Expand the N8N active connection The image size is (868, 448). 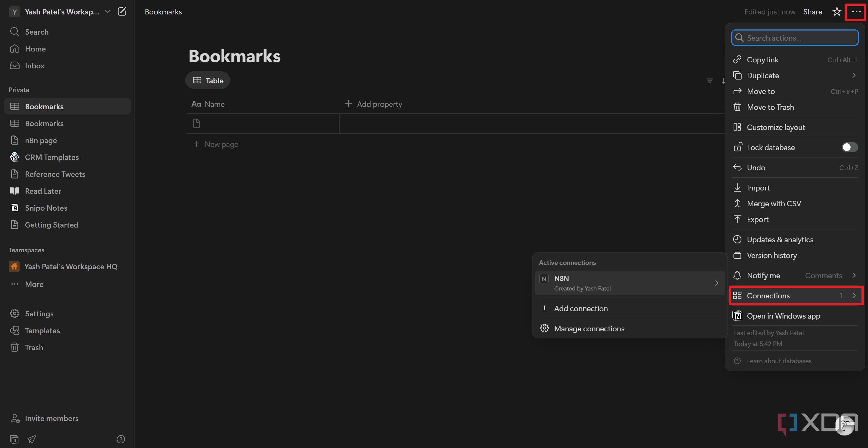(x=629, y=283)
